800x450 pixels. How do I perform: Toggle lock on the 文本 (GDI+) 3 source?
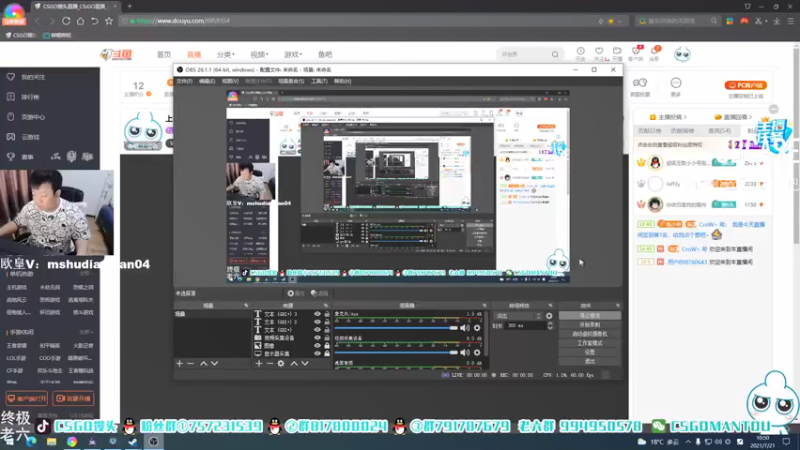tap(327, 314)
